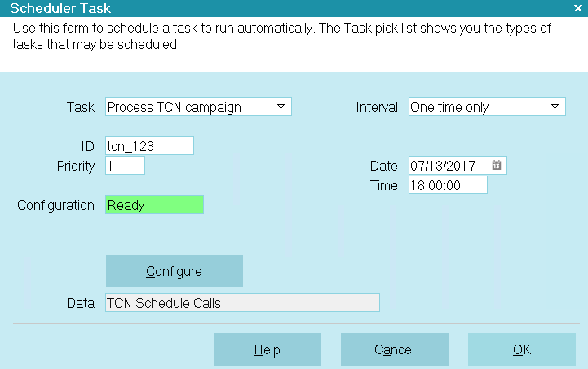Click the Scheduler Task title bar

294,8
